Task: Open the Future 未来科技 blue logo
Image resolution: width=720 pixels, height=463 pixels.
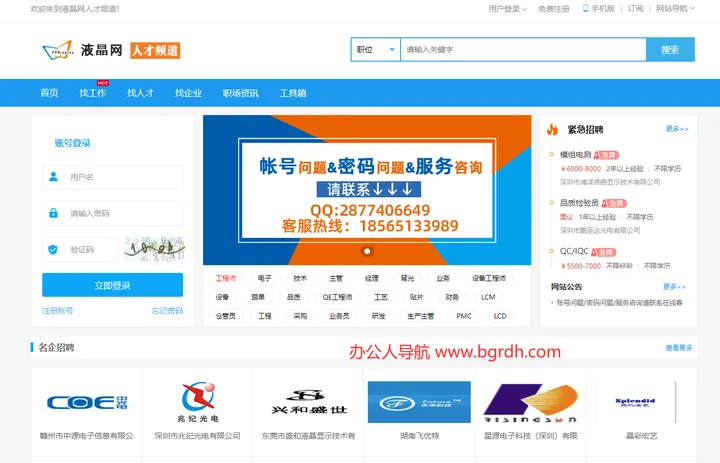Action: pyautogui.click(x=419, y=402)
